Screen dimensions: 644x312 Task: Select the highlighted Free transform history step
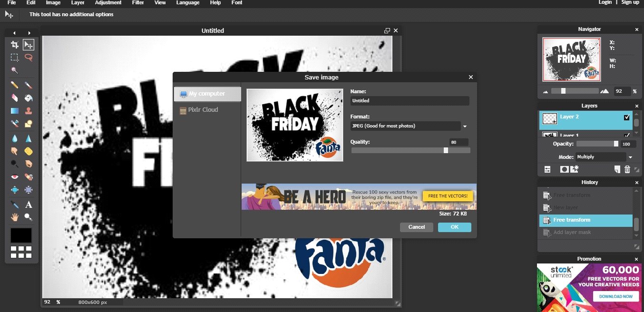586,220
